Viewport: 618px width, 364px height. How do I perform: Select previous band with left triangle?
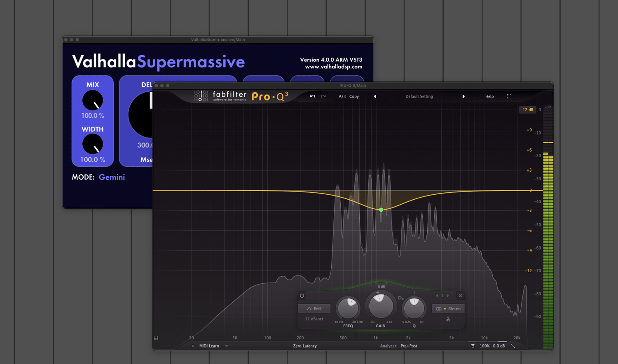click(437, 296)
